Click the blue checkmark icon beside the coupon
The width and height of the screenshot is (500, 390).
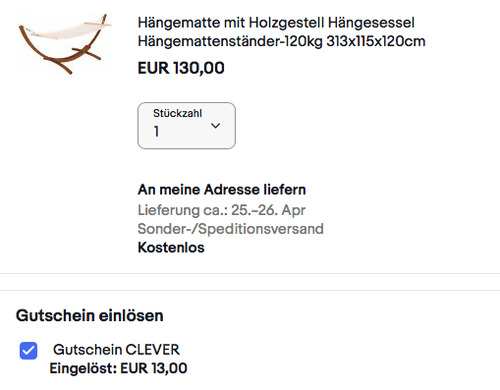(28, 351)
